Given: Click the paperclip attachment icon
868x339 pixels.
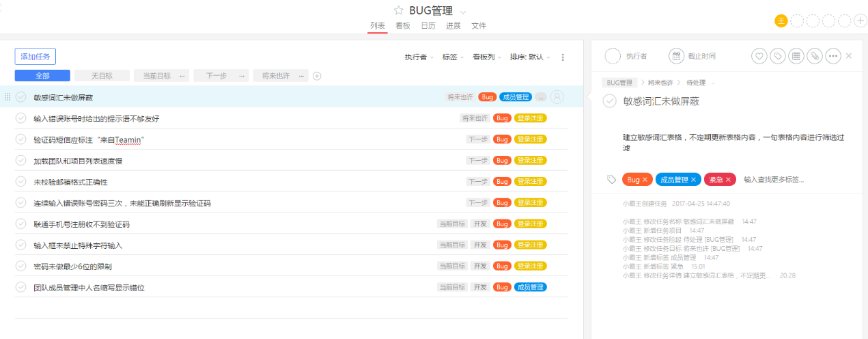Looking at the screenshot, I should click(x=814, y=56).
